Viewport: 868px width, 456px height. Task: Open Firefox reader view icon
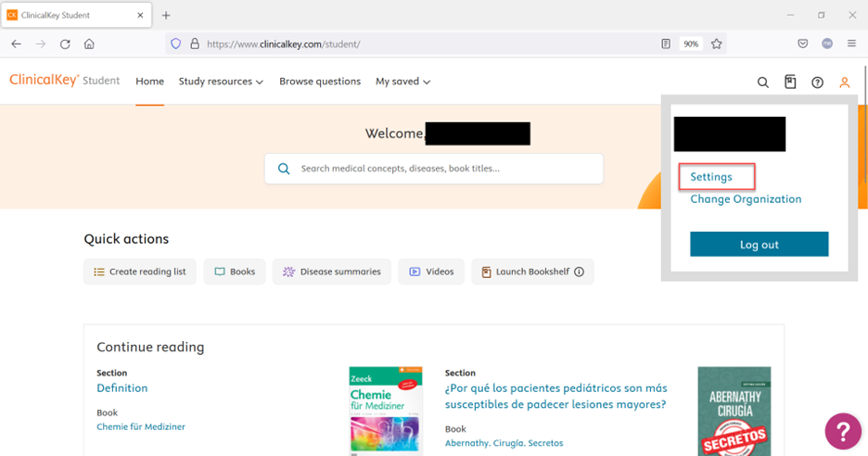coord(666,44)
